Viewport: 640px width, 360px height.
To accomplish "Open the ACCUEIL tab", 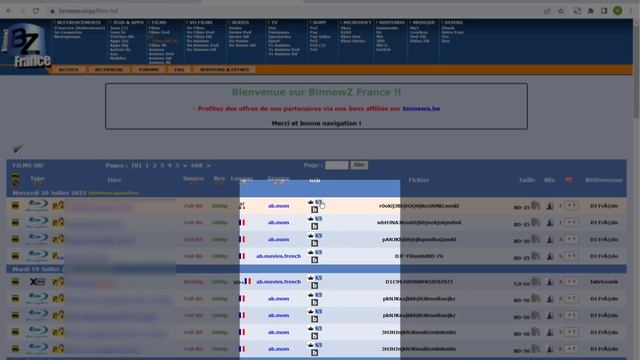I will [x=69, y=70].
